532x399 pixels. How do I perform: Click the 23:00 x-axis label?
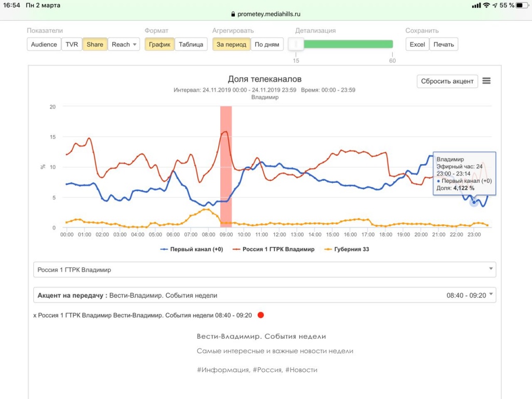pos(474,234)
